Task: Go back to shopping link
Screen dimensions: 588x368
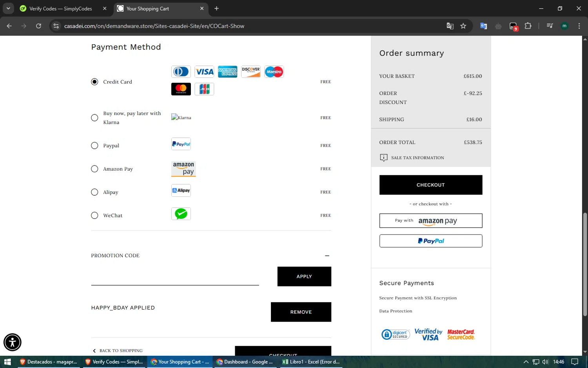Action: 118,351
